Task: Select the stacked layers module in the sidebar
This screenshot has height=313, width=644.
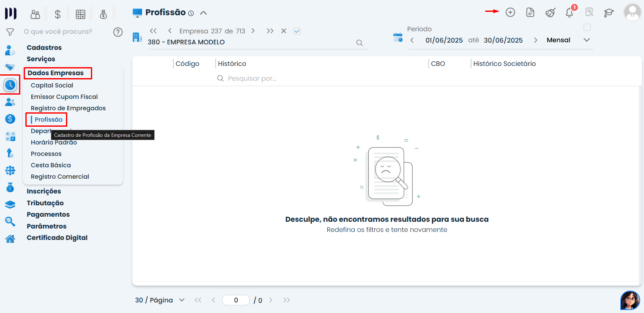Action: point(10,204)
